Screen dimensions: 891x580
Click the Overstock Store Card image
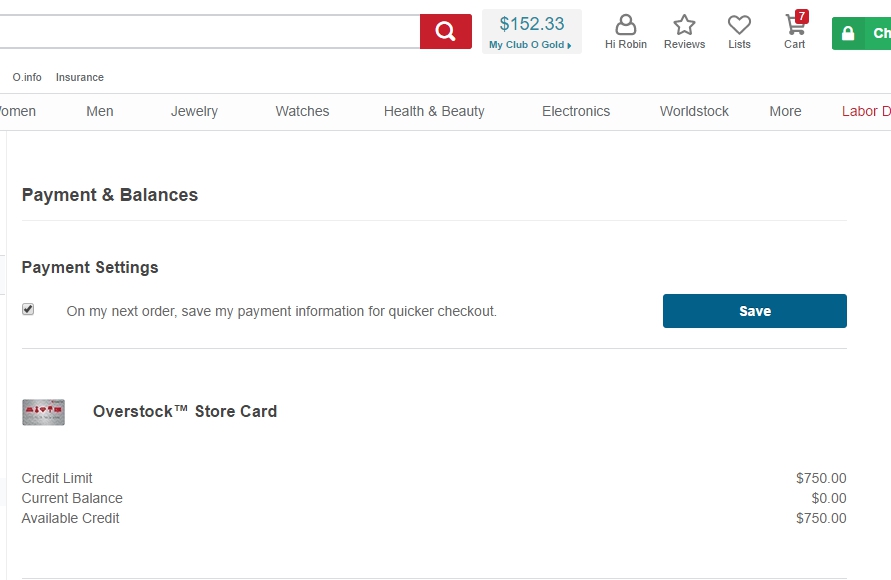tap(43, 412)
